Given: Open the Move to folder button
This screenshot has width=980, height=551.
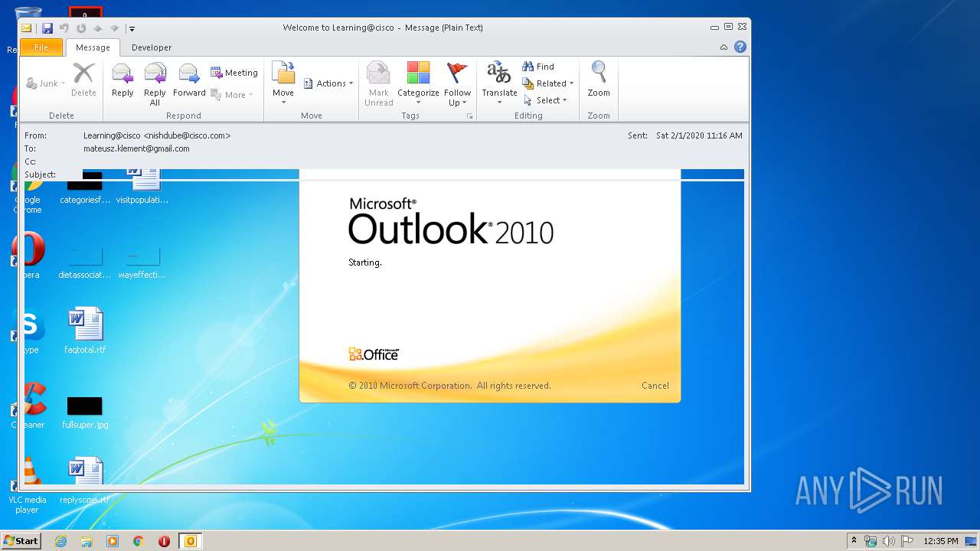Looking at the screenshot, I should (283, 84).
